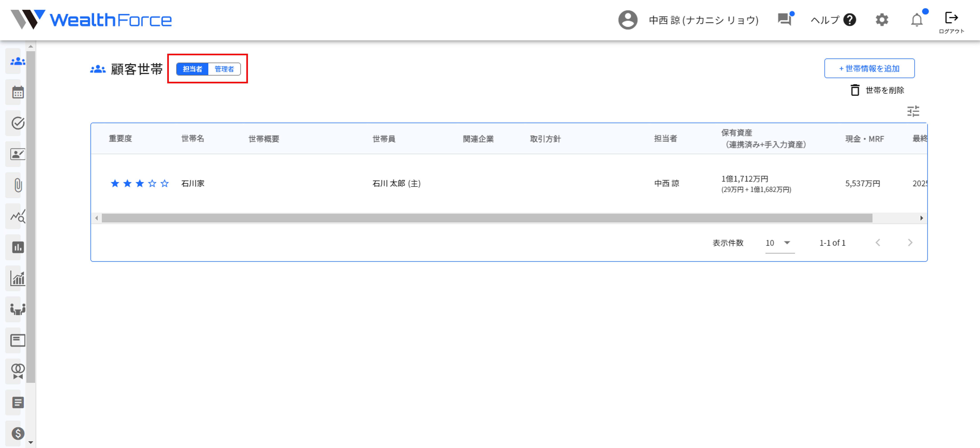980x448 pixels.
Task: Click the ヘルプ text link
Action: 825,20
